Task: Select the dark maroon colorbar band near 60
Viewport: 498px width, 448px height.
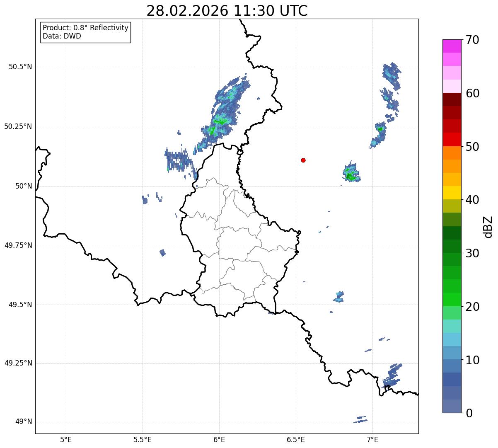Action: [x=452, y=99]
